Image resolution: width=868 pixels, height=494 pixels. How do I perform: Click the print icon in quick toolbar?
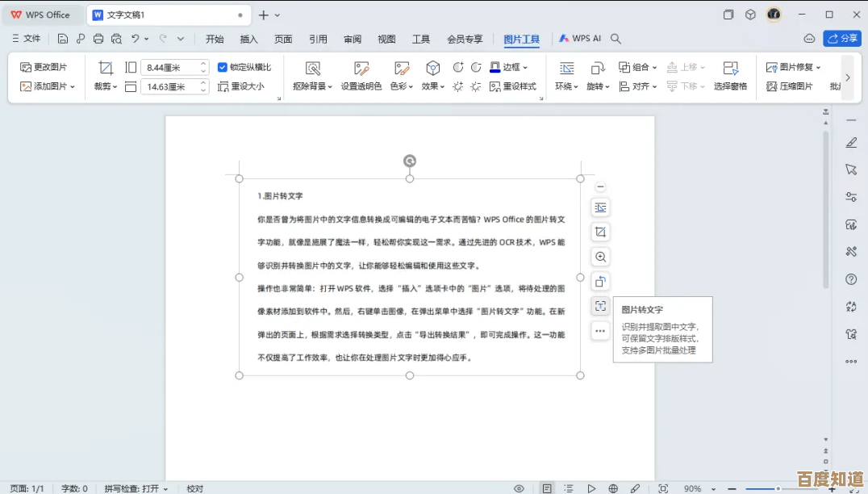point(98,39)
